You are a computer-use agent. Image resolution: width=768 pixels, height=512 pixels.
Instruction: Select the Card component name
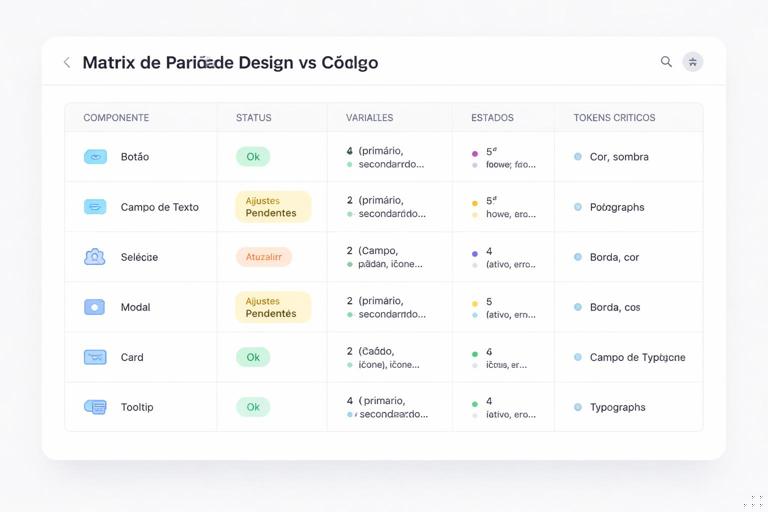coord(132,357)
